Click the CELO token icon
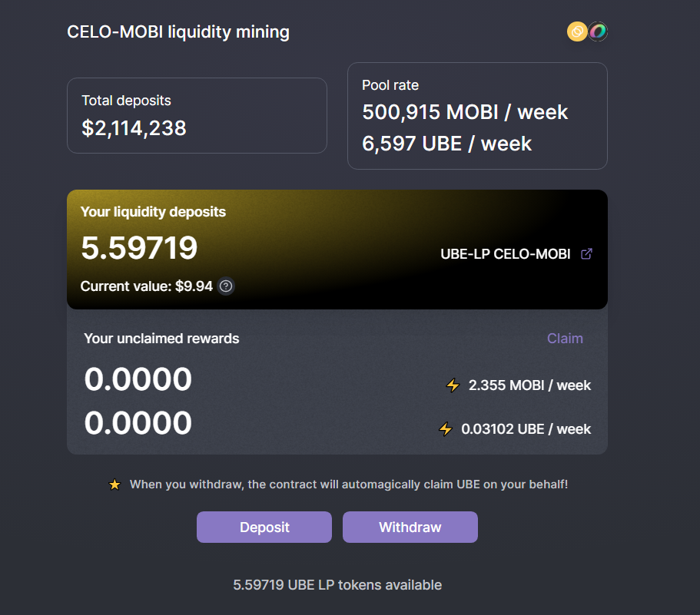This screenshot has width=700, height=615. (577, 31)
